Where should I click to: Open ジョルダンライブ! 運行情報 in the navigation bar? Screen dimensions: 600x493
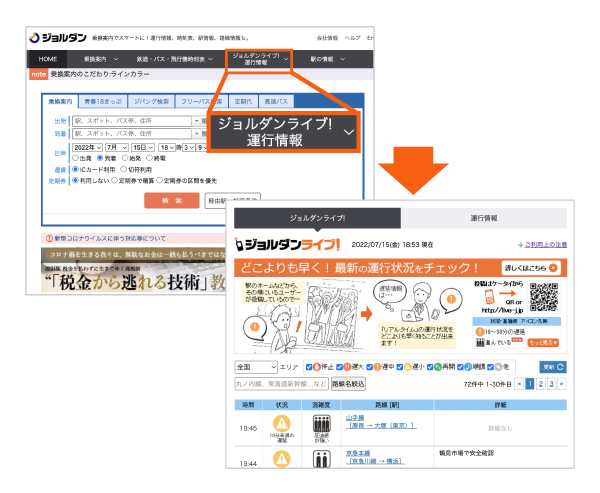tap(259, 59)
